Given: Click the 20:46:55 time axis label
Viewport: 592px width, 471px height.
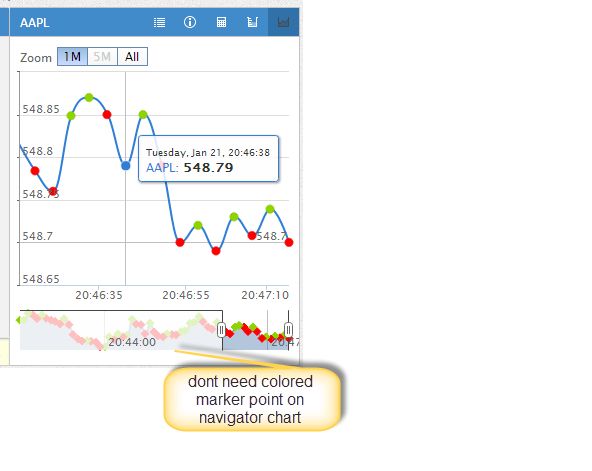Looking at the screenshot, I should click(x=186, y=295).
